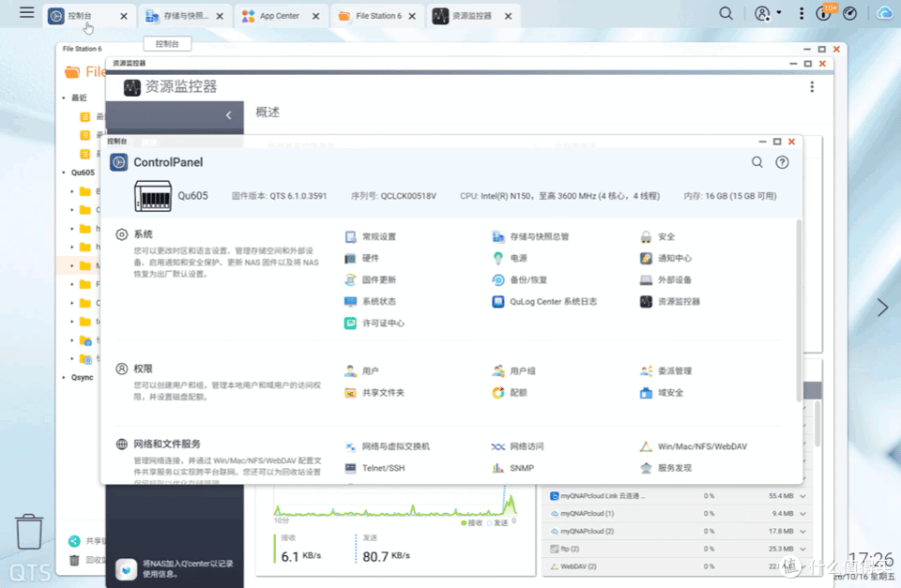This screenshot has width=901, height=588.
Task: Open the main hamburger menu
Action: 26,12
